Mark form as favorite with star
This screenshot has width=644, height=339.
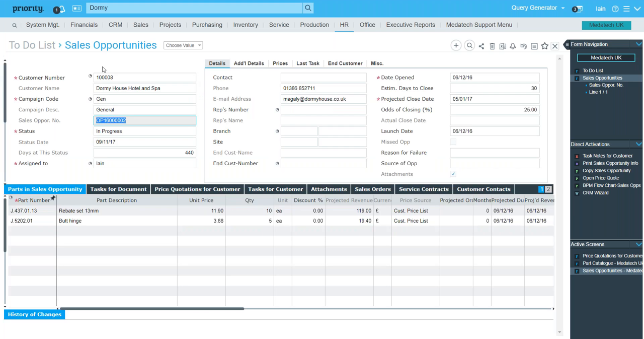[544, 46]
